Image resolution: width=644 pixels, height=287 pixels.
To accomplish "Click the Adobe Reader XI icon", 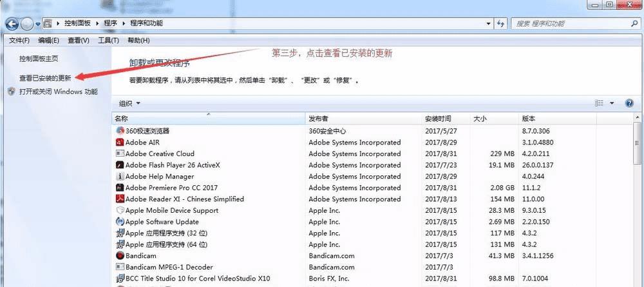I will (x=120, y=199).
